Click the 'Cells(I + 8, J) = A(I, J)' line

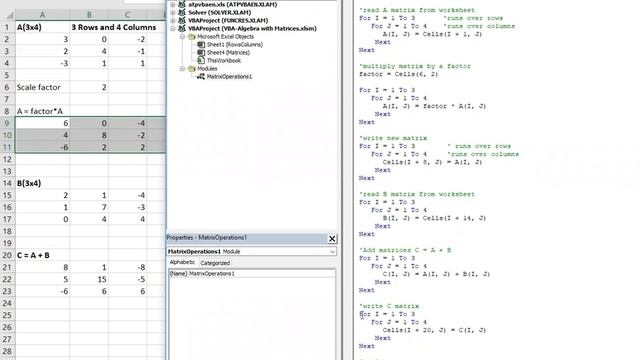point(432,162)
